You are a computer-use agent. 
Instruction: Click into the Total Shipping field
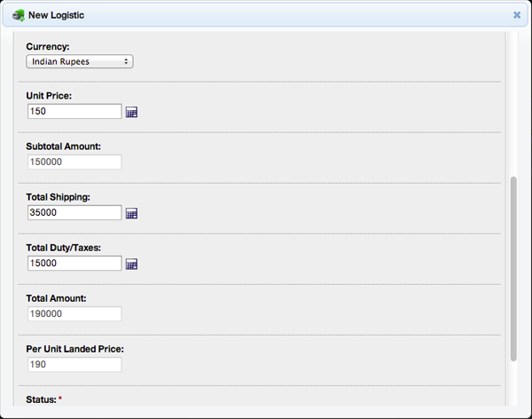(74, 213)
